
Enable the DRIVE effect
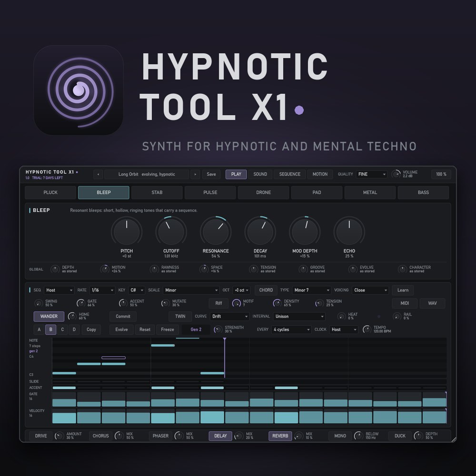[x=41, y=436]
